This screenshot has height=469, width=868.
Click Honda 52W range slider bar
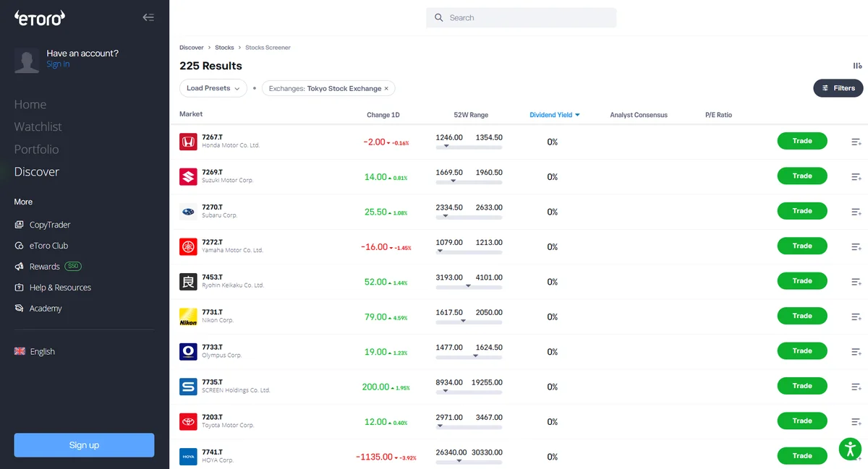click(469, 147)
